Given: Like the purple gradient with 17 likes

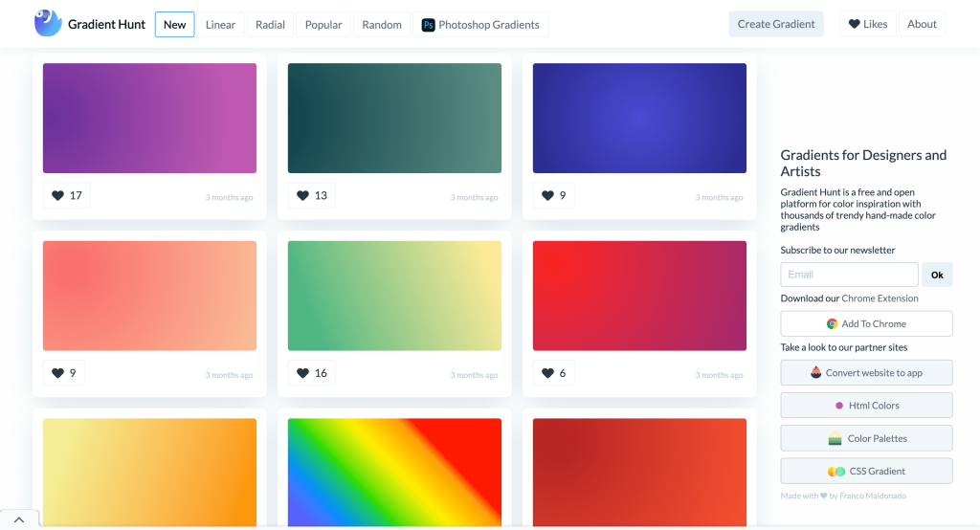Looking at the screenshot, I should [67, 195].
